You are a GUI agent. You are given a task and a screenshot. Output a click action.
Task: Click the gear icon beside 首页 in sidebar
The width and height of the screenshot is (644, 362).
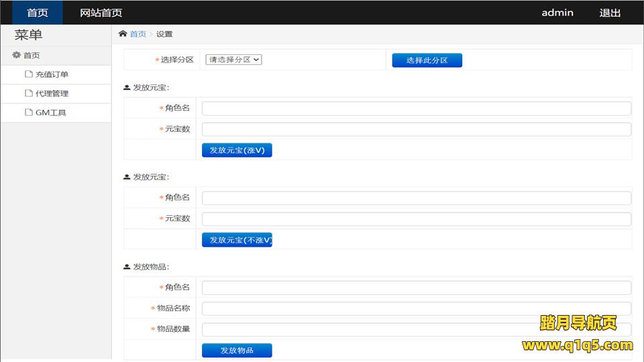(x=17, y=56)
